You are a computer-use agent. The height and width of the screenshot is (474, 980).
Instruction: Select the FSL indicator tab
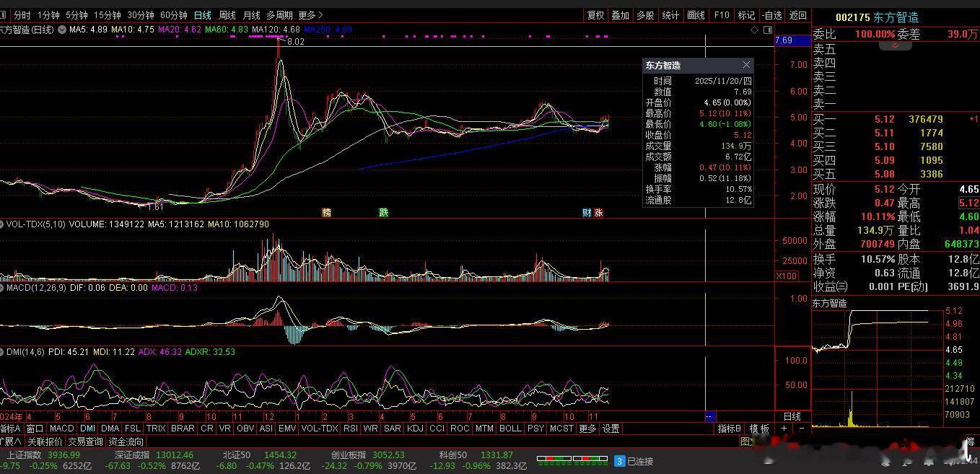point(133,428)
